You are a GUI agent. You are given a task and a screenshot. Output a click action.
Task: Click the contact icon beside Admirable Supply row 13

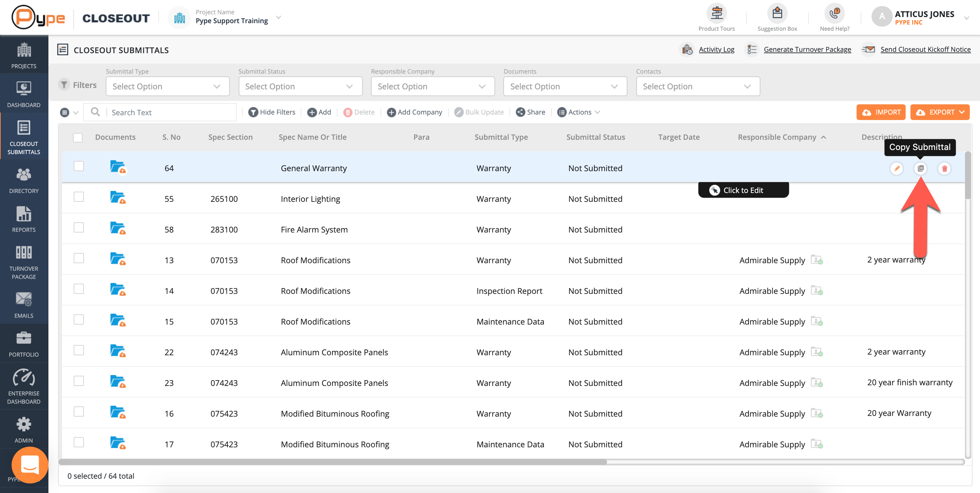coord(816,260)
